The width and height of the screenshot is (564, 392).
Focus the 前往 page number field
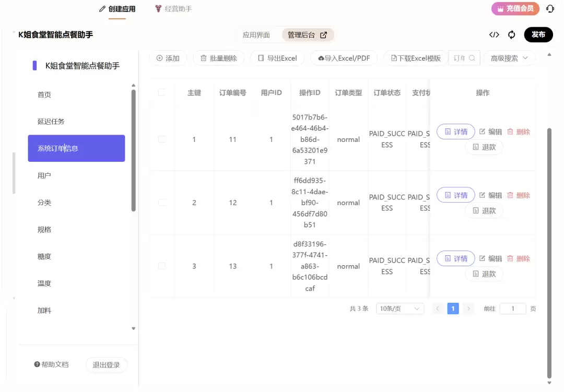tap(513, 308)
